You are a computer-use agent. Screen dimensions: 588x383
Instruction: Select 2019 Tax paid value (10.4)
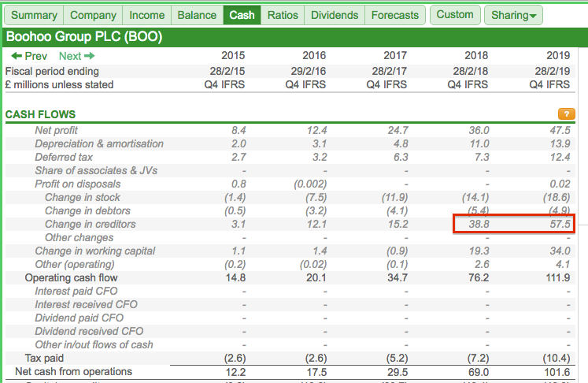[557, 359]
